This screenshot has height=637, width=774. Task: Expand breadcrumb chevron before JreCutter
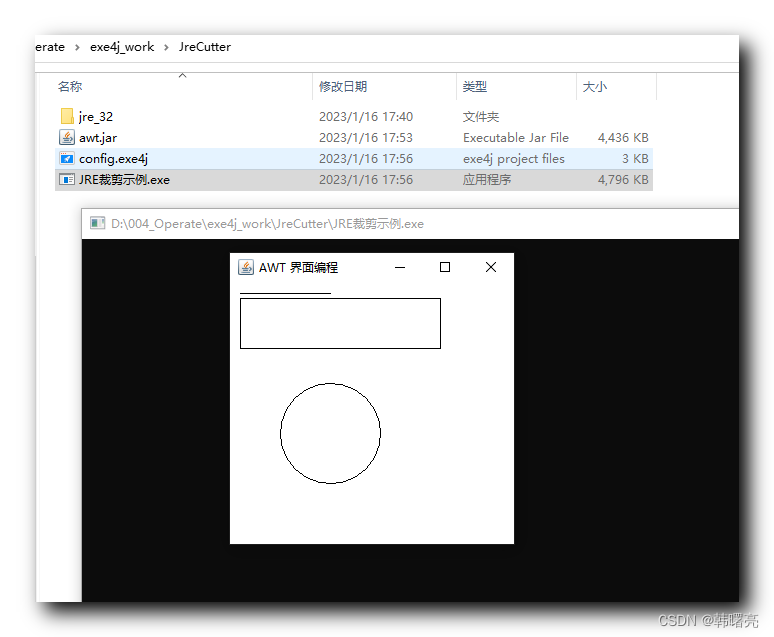[166, 47]
